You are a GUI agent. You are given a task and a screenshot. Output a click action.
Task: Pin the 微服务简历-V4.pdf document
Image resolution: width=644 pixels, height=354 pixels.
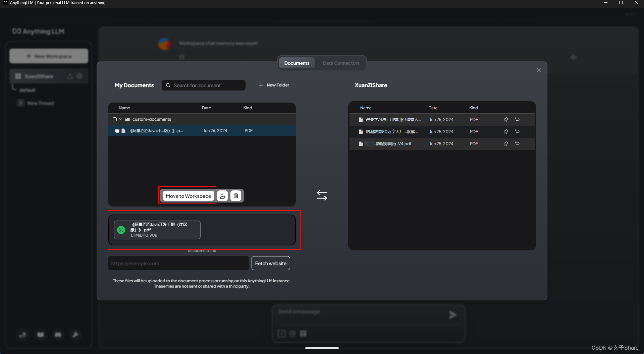[x=506, y=144]
